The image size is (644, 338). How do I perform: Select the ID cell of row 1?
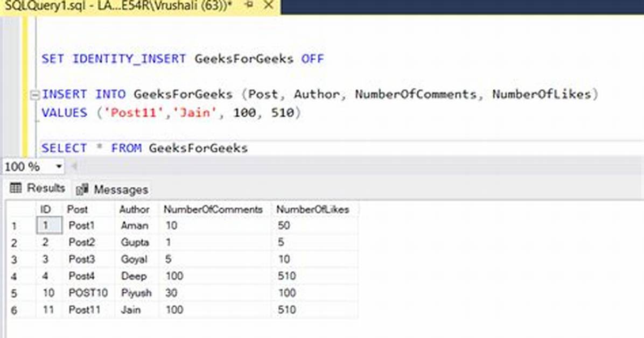tap(50, 226)
